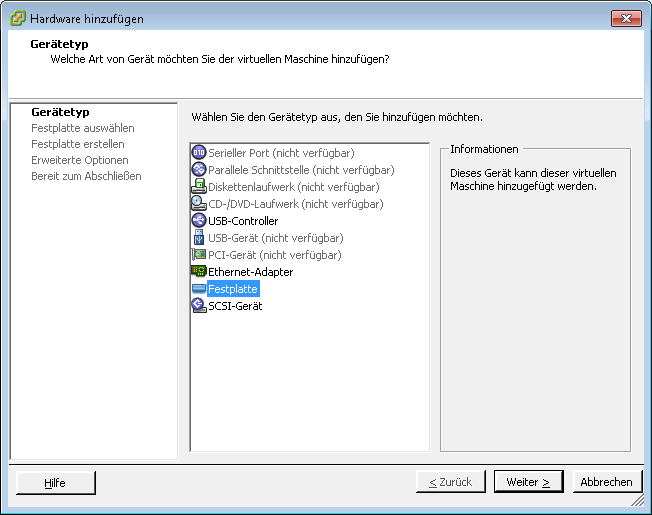Click the Diskettenlaufwerk floppy icon
Viewport: 652px width, 515px height.
tap(198, 187)
